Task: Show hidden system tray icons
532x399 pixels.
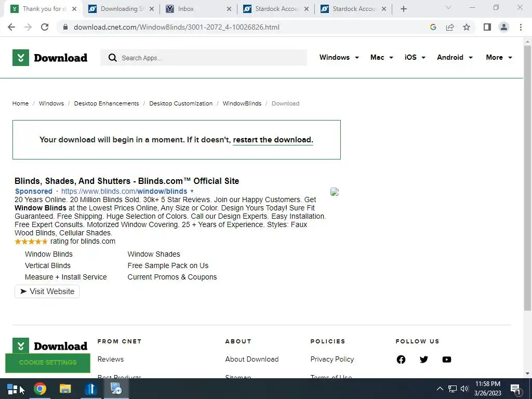Action: [x=440, y=389]
